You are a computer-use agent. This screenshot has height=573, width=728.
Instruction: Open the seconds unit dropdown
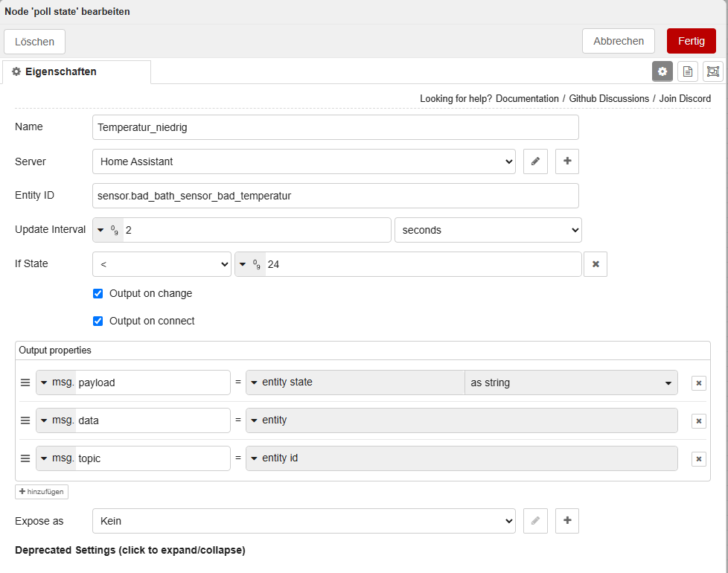(488, 230)
